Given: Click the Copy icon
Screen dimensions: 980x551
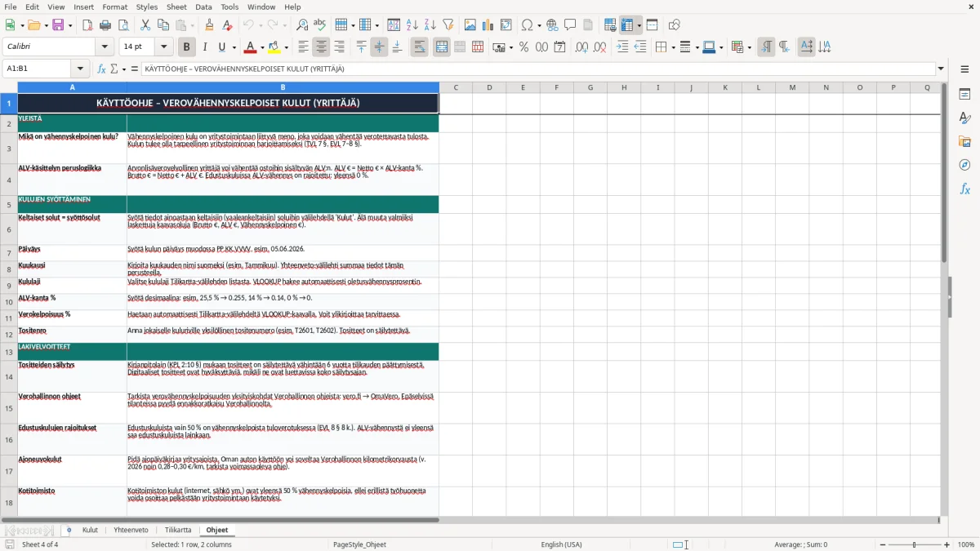Looking at the screenshot, I should pyautogui.click(x=163, y=25).
